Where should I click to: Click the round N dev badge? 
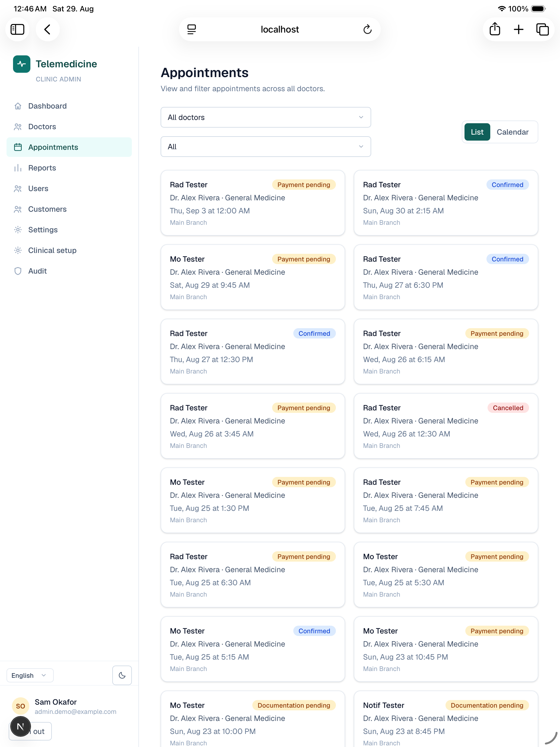click(x=21, y=726)
